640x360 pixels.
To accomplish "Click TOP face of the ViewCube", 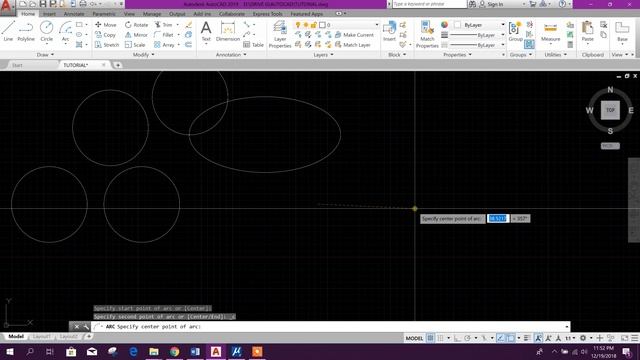I will pos(610,110).
